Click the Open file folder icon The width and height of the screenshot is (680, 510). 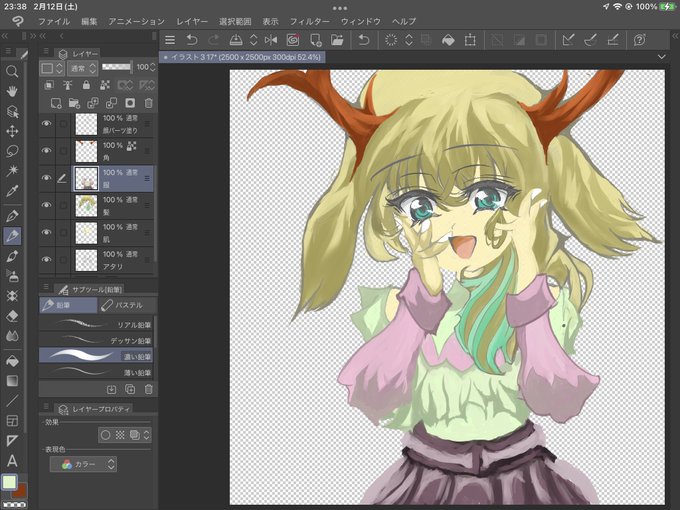pyautogui.click(x=337, y=40)
